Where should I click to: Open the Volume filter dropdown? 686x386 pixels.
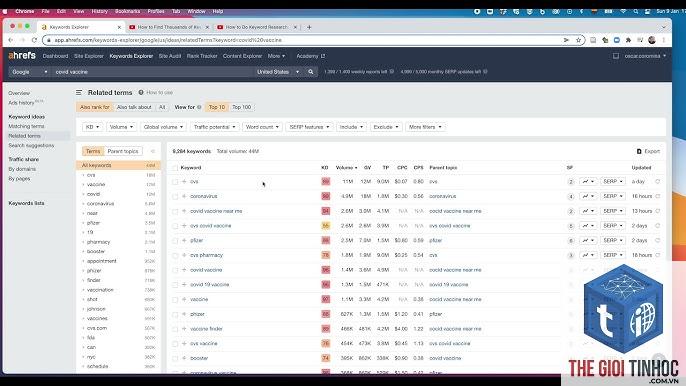pos(121,127)
